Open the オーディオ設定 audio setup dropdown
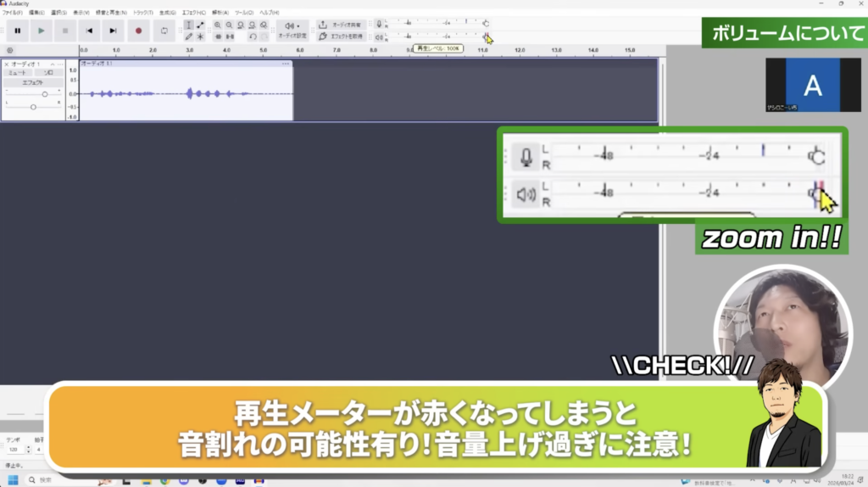868x487 pixels. tap(292, 30)
